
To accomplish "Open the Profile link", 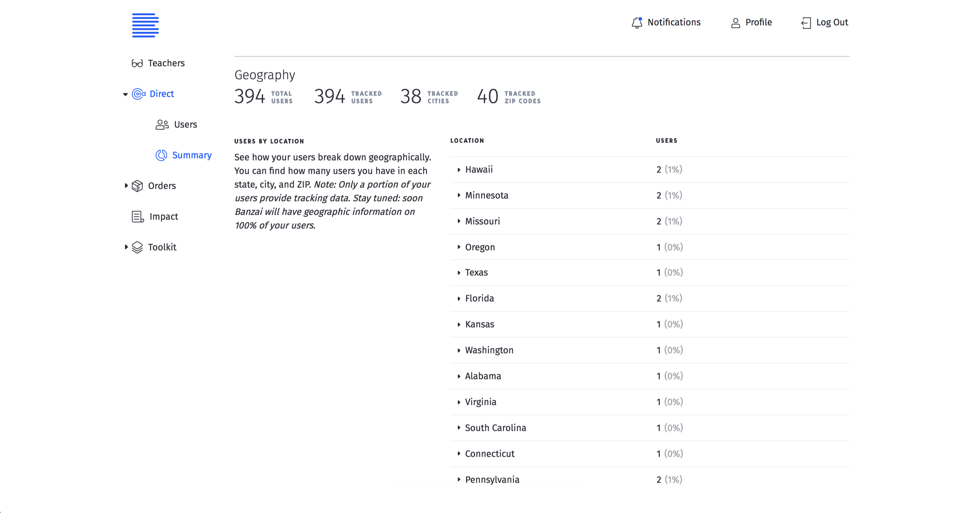I will (x=759, y=22).
